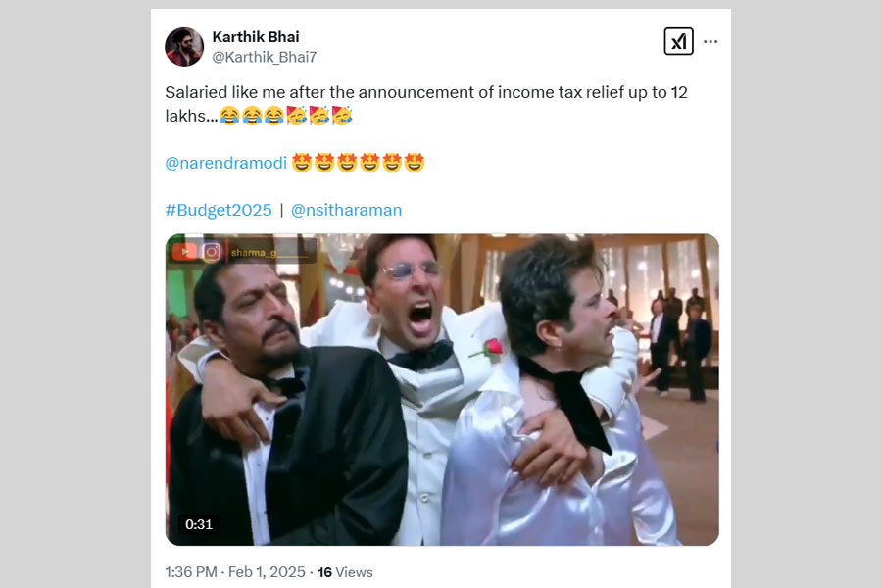Viewport: 882px width, 588px height.
Task: Visit the @narendramodi mention
Action: click(x=225, y=163)
